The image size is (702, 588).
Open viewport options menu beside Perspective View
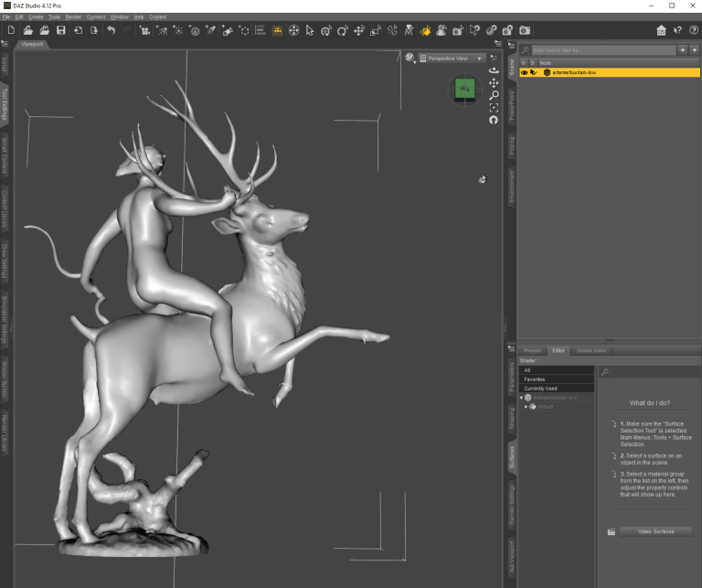pyautogui.click(x=494, y=59)
